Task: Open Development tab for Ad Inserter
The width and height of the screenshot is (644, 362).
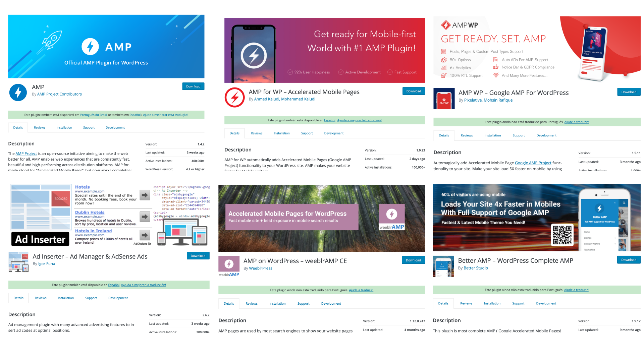Action: (118, 298)
